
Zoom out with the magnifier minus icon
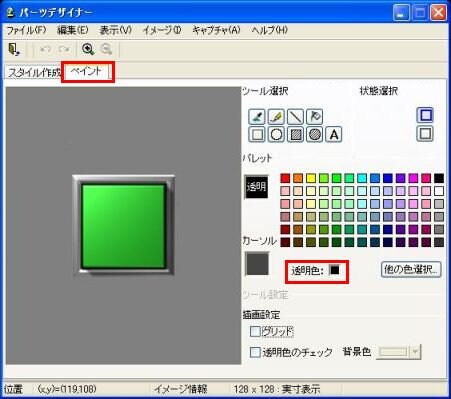tap(106, 49)
